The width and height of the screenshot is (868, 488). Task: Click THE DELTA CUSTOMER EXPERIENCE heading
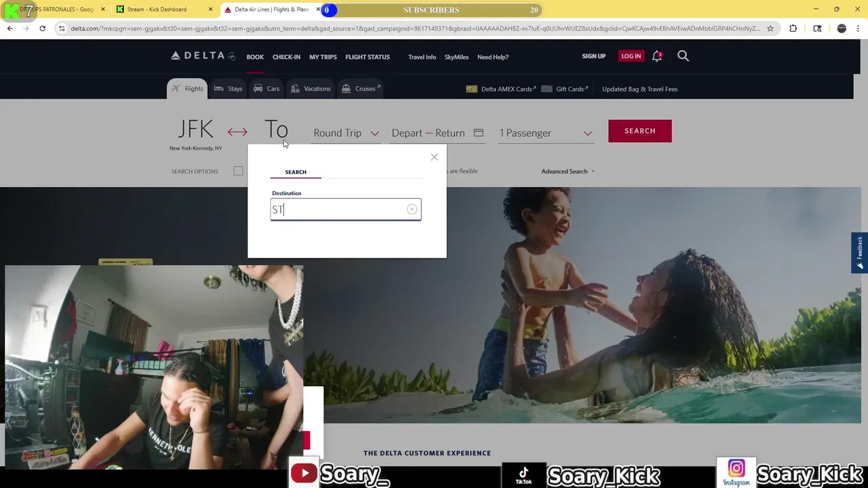(x=427, y=453)
